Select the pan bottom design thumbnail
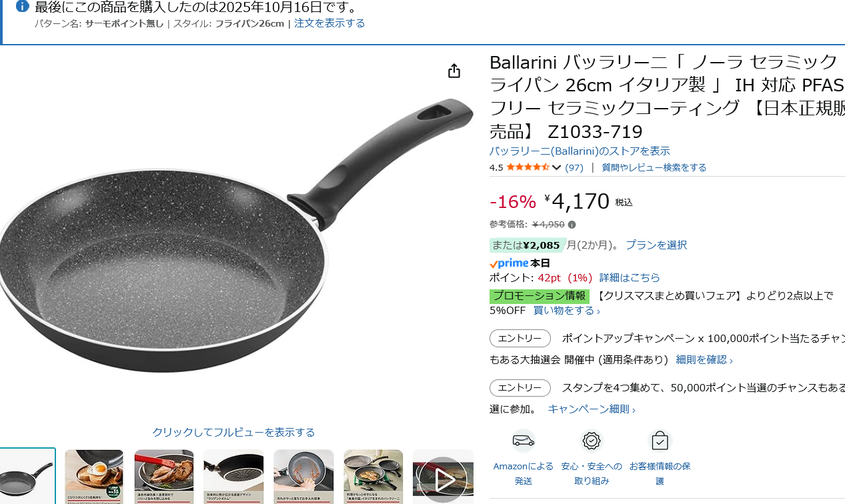 click(x=233, y=477)
